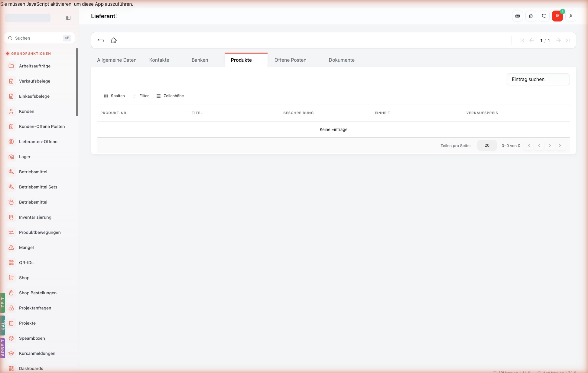Switch to Dokumente tab
Viewport: 588px width, 373px height.
coord(342,60)
